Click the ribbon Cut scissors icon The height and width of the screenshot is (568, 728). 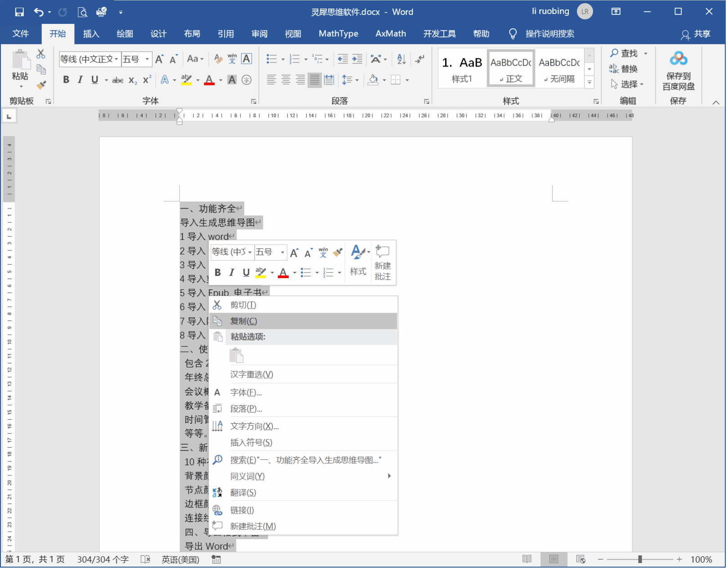(x=41, y=54)
